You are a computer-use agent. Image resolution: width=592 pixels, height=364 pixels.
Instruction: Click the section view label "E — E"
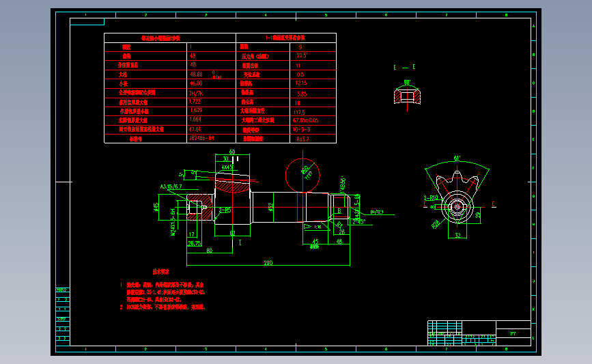tap(404, 67)
